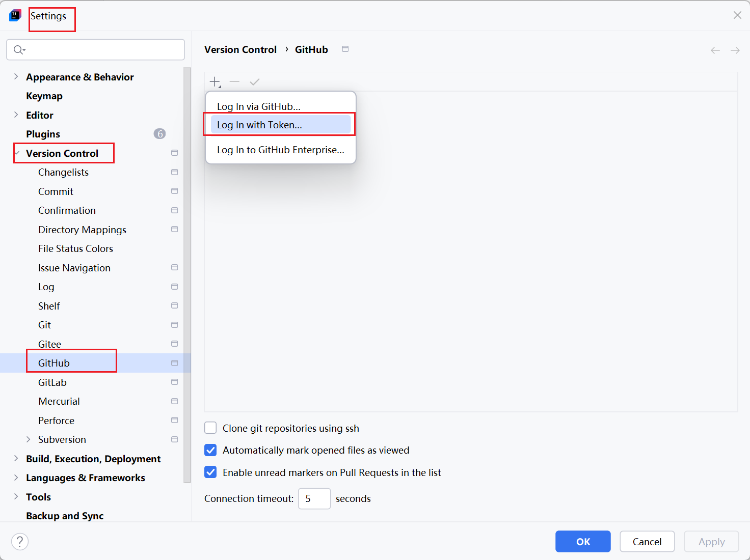This screenshot has width=750, height=560.
Task: Click project icon next to Log row
Action: coord(174,287)
